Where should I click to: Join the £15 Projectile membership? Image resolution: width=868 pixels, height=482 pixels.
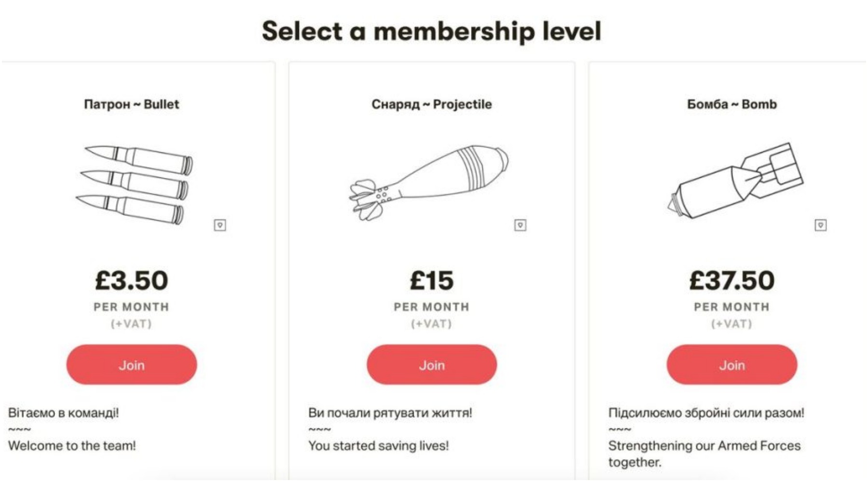(432, 365)
